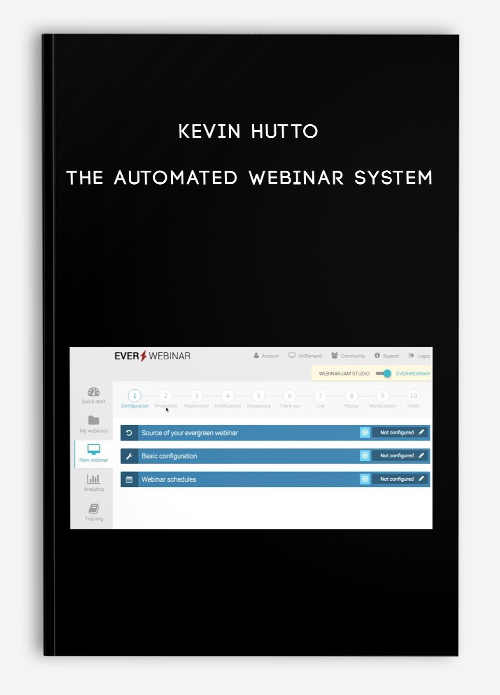The width and height of the screenshot is (500, 695).
Task: Open the Analytics bar chart icon
Action: tap(94, 479)
